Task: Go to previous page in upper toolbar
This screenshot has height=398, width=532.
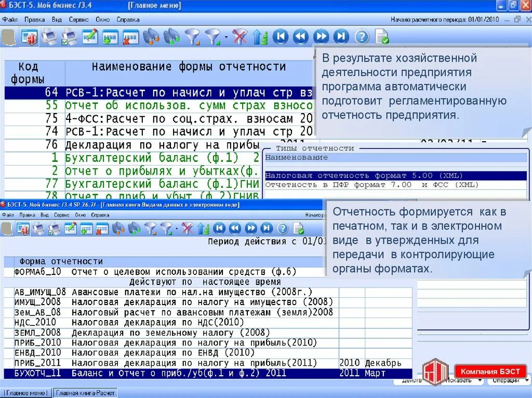Action: click(301, 37)
